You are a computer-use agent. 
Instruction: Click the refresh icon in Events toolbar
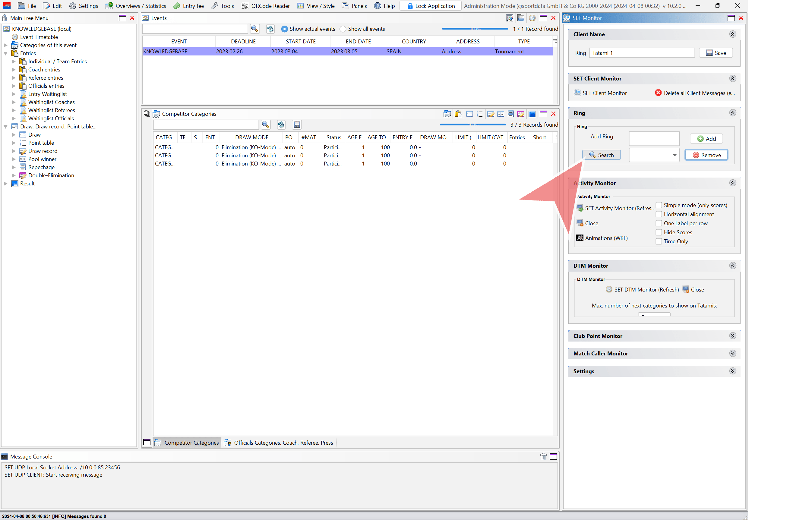[x=270, y=29]
